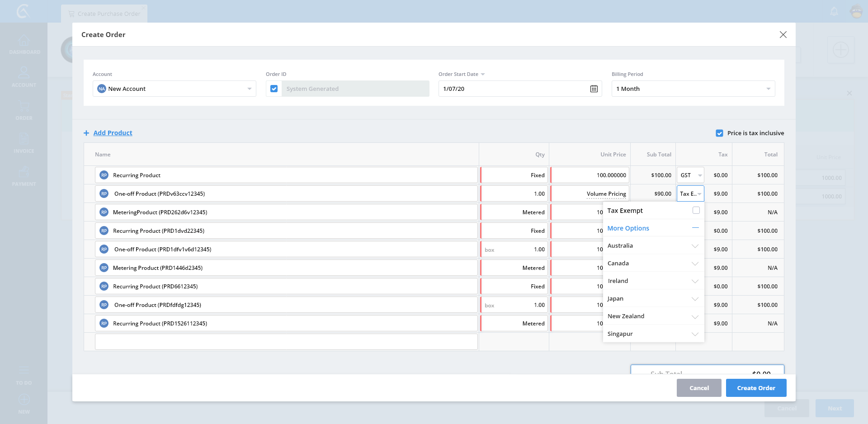The height and width of the screenshot is (424, 868).
Task: Select New Zealand from tax list
Action: 626,316
